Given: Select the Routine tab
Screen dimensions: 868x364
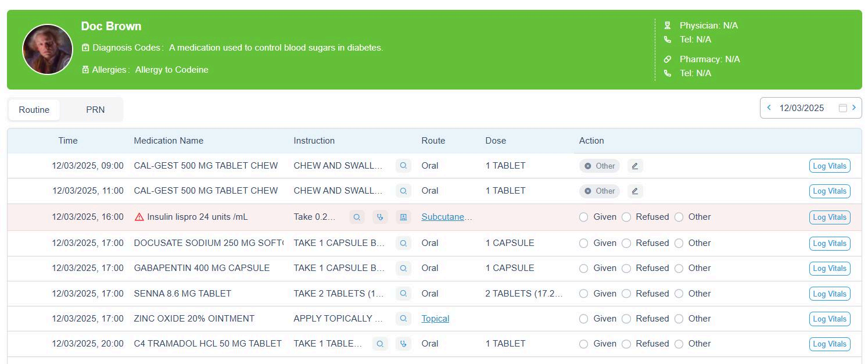Looking at the screenshot, I should pos(34,110).
